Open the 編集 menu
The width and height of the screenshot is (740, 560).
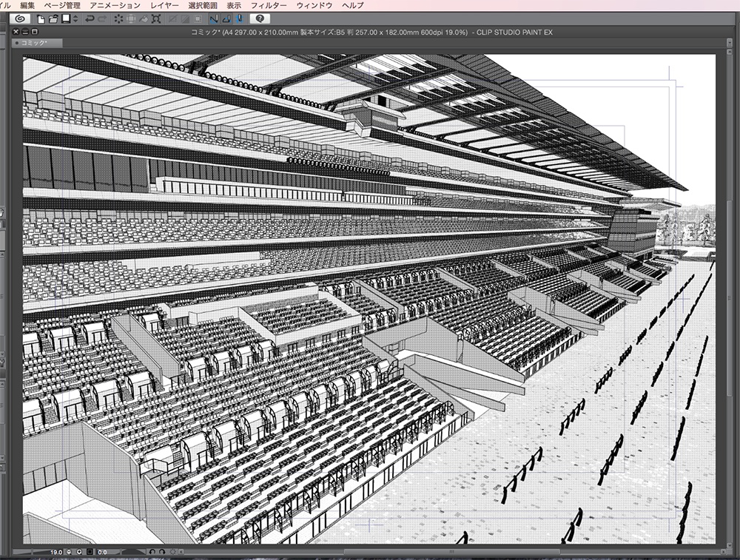pos(27,5)
